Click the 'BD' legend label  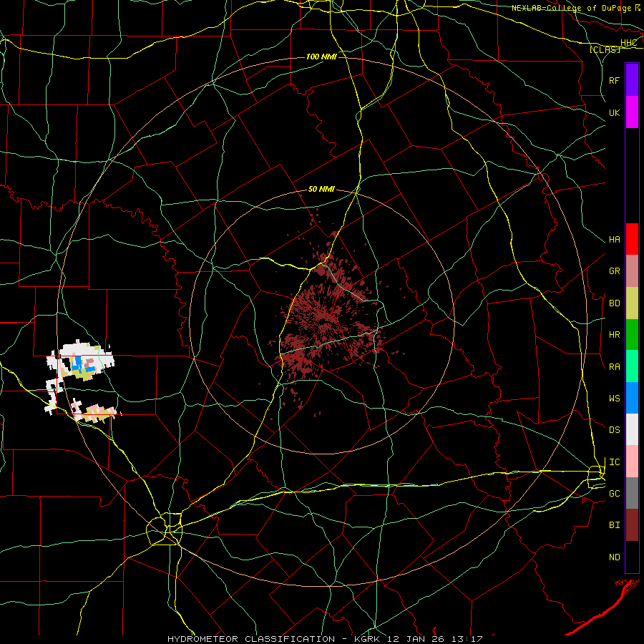point(614,303)
